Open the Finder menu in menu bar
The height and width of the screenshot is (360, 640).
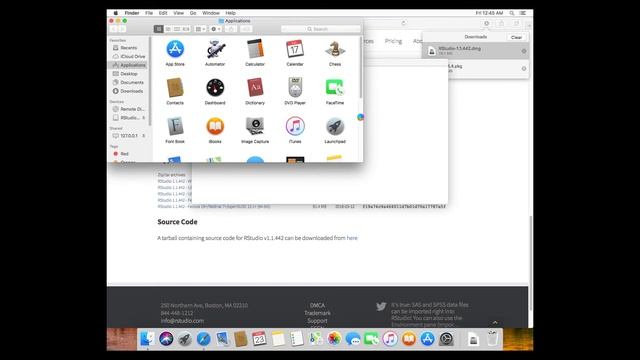point(132,13)
